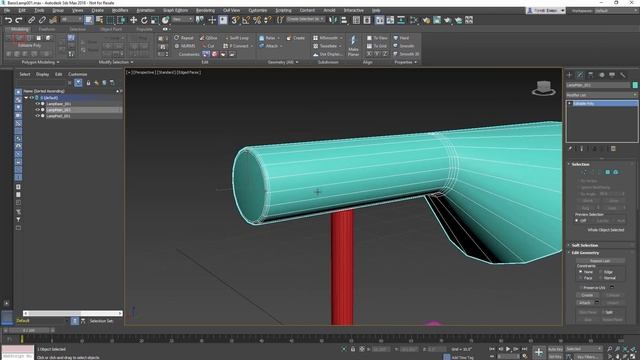
Task: Select the Normal constraint radio button
Action: point(601,278)
